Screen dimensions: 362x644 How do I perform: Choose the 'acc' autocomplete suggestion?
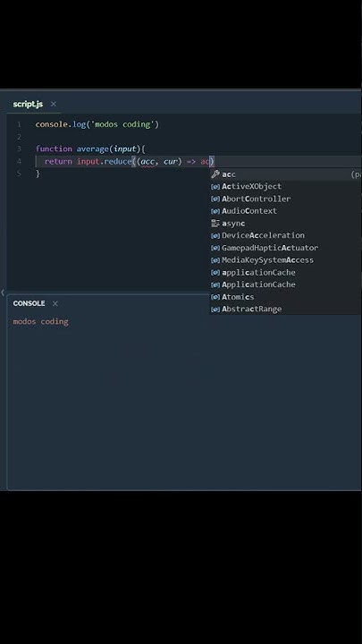click(x=286, y=174)
